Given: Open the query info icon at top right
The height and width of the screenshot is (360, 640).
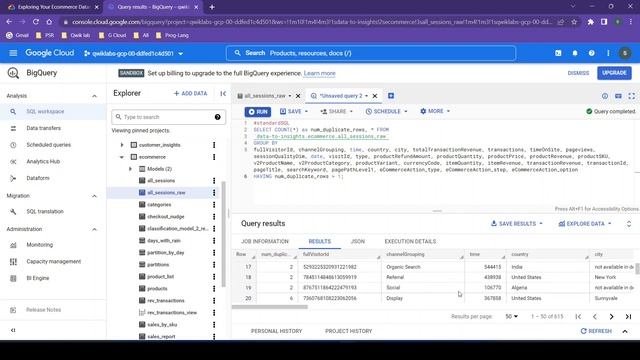Looking at the screenshot, I should tap(604, 96).
